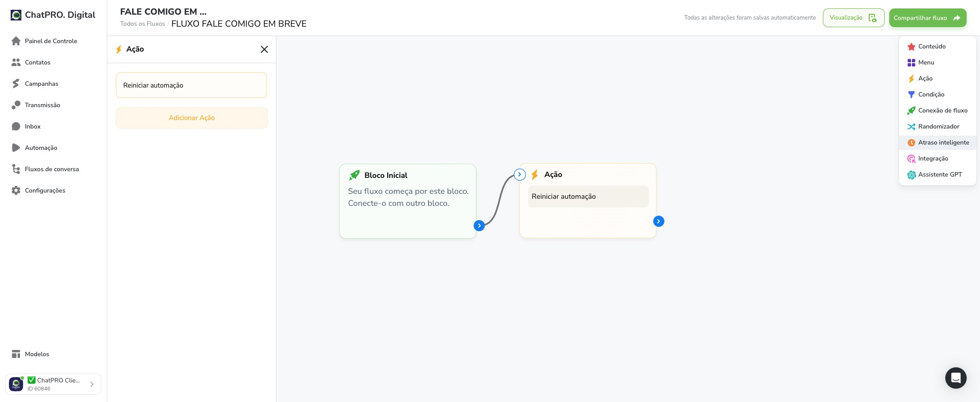Click the preview icon on Visualização button
The height and width of the screenshot is (402, 980).
click(872, 18)
